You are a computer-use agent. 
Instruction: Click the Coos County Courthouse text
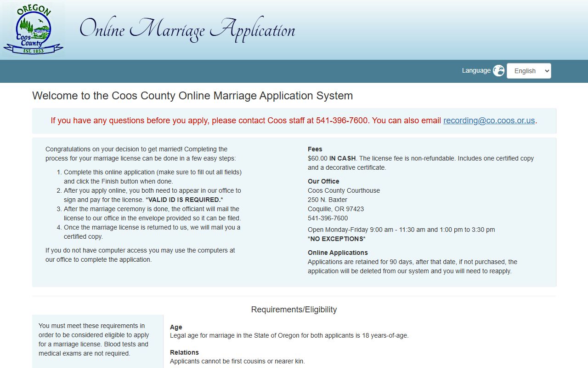click(x=344, y=190)
